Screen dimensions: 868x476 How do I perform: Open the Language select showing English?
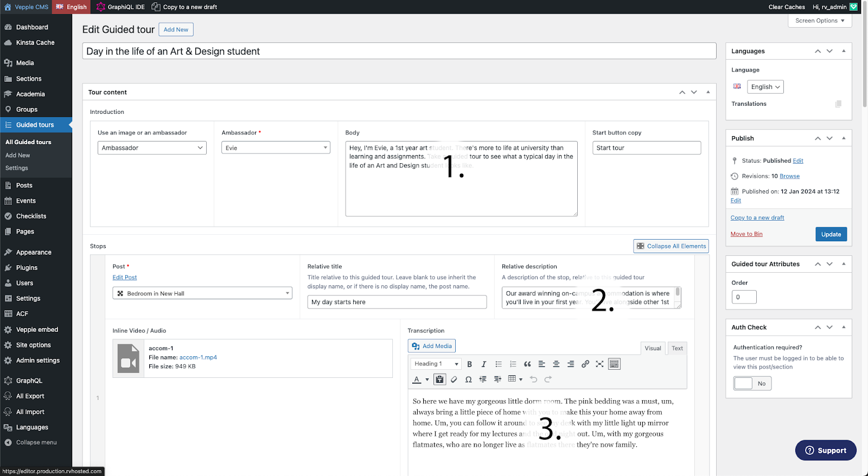point(765,87)
